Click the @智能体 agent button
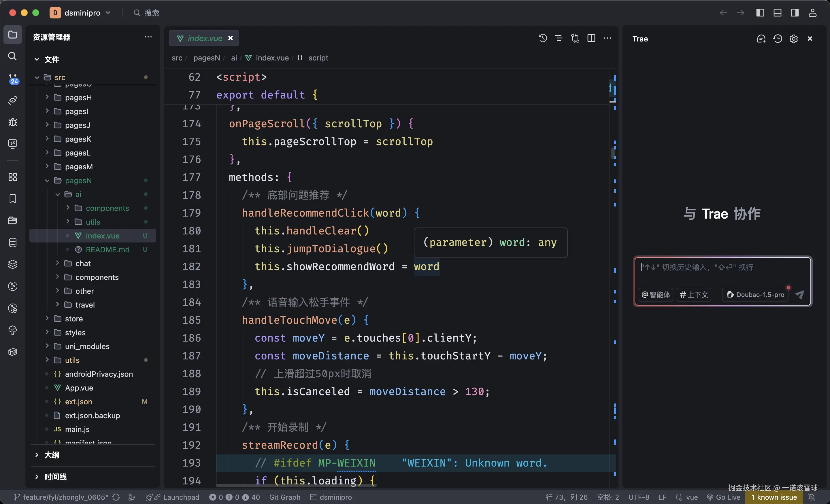Viewport: 830px width, 504px height. (656, 295)
